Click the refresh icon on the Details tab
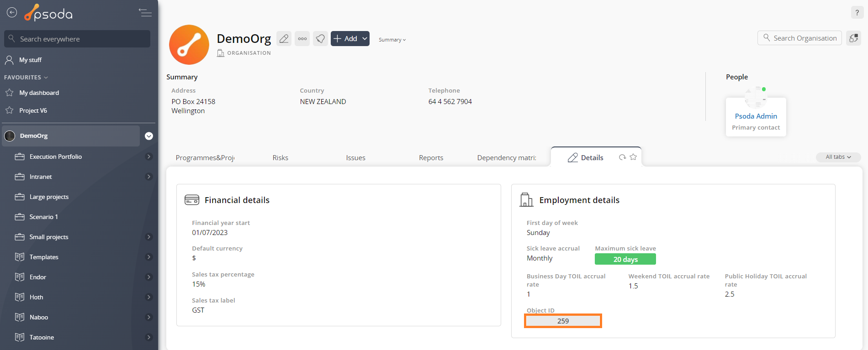This screenshot has width=868, height=350. pyautogui.click(x=622, y=157)
